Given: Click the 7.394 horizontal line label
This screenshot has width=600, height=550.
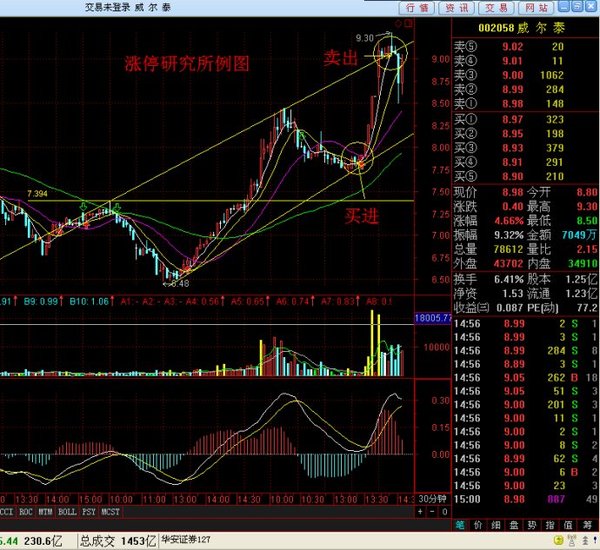Looking at the screenshot, I should click(x=38, y=194).
